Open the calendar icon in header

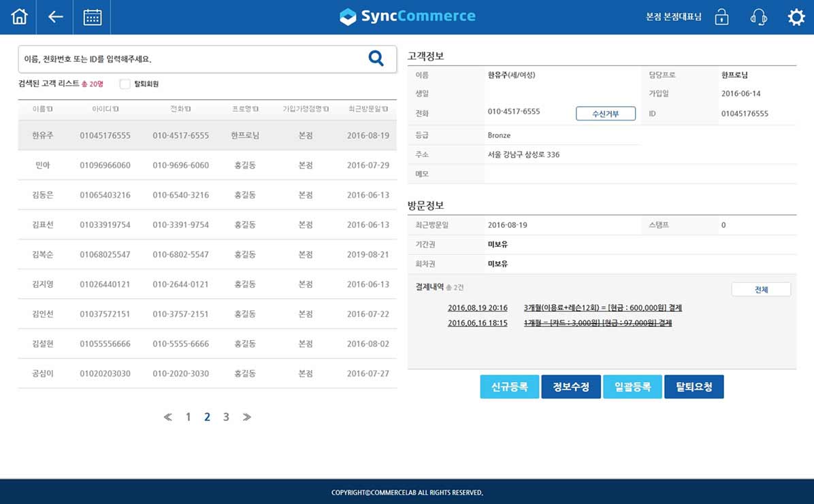pyautogui.click(x=93, y=17)
